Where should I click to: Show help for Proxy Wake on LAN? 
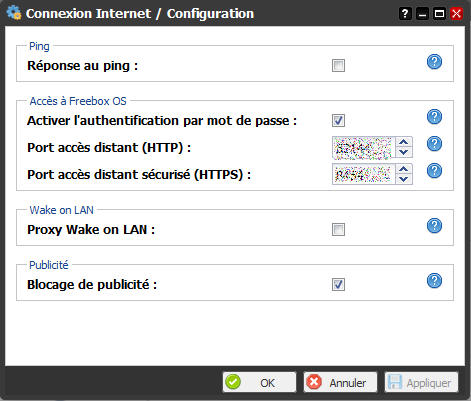click(434, 226)
